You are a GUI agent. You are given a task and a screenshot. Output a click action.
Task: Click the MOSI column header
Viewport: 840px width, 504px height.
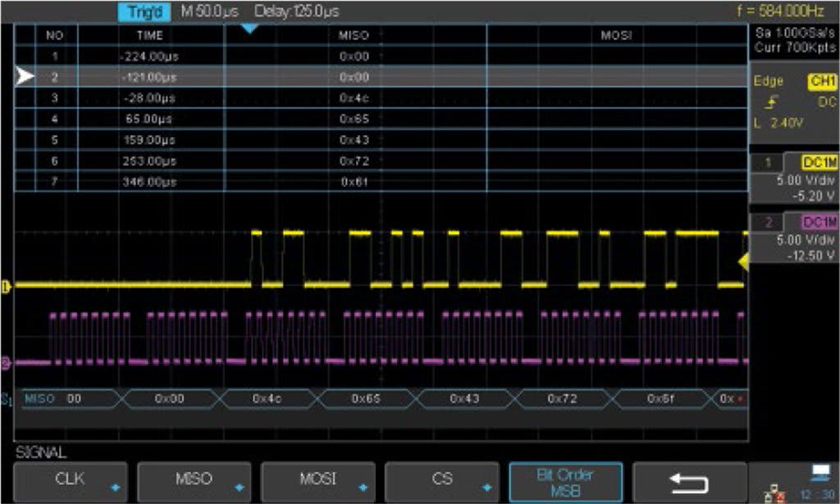click(616, 35)
